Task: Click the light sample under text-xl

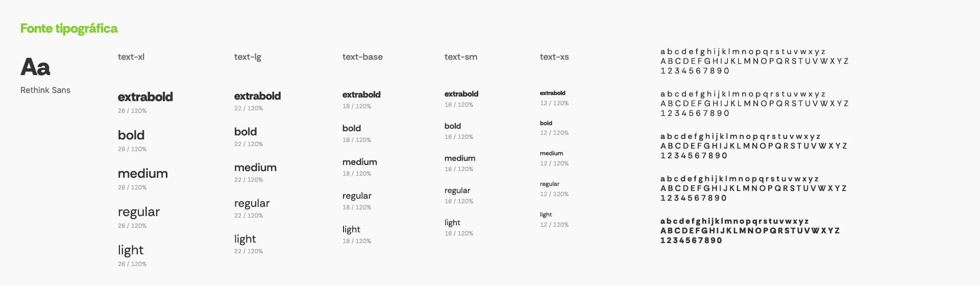Action: click(x=131, y=250)
